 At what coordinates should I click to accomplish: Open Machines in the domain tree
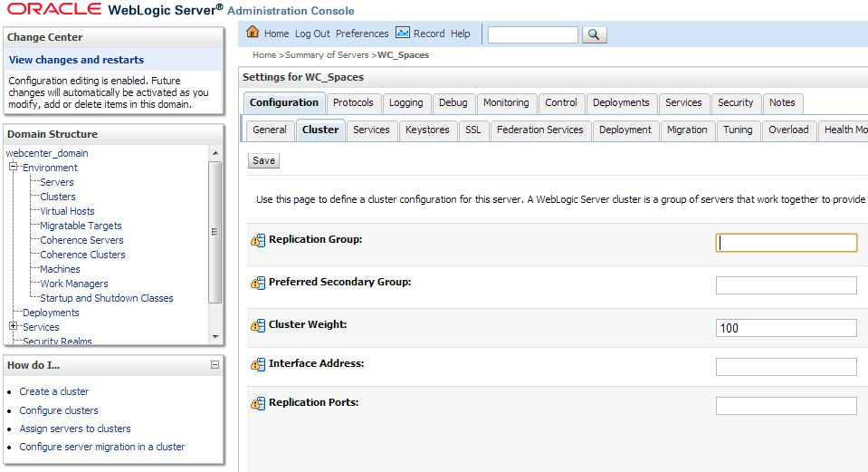(60, 269)
